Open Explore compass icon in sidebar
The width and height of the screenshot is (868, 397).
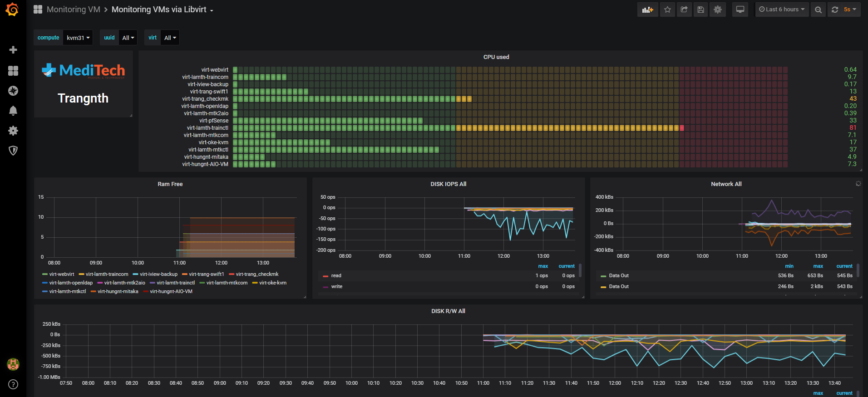click(x=13, y=91)
